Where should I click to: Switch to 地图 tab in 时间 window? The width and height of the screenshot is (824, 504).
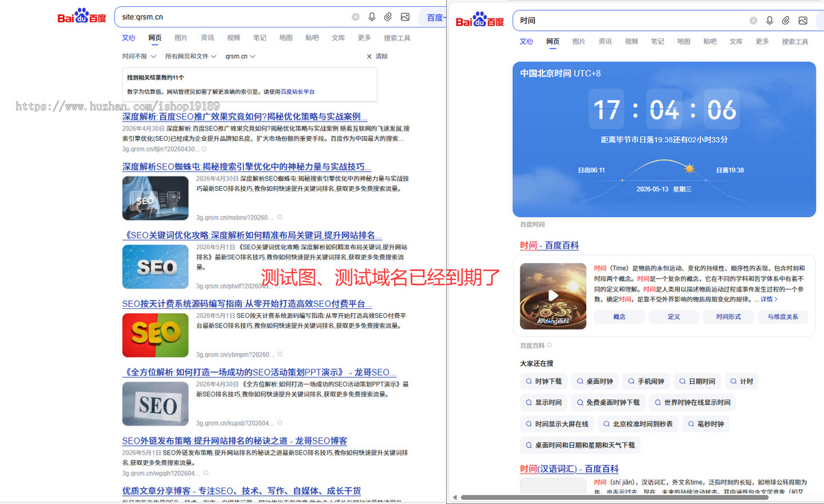click(x=684, y=42)
